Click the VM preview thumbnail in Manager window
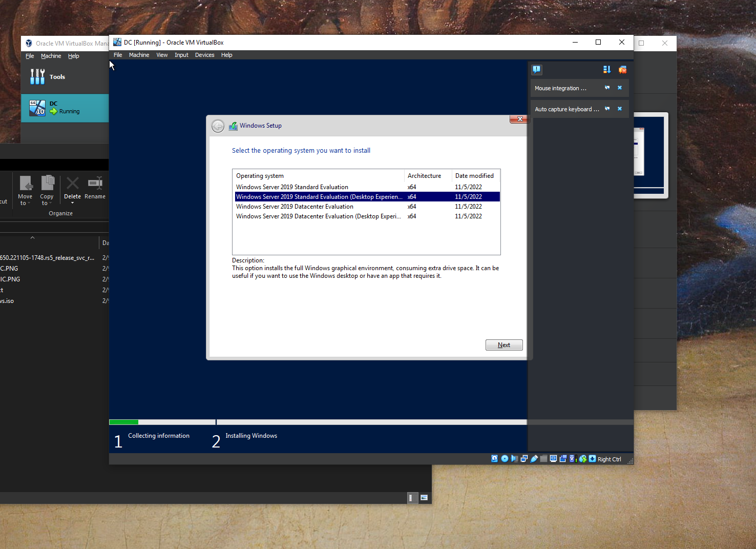The image size is (756, 549). click(x=650, y=155)
